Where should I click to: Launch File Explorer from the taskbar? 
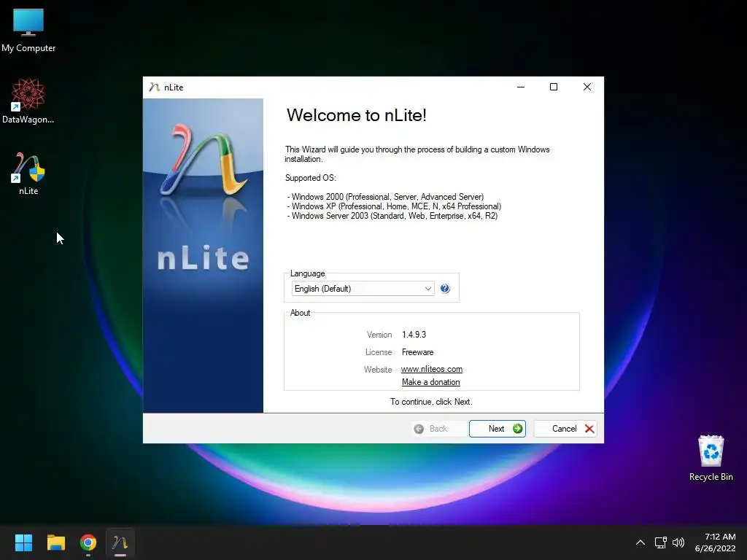tap(55, 542)
